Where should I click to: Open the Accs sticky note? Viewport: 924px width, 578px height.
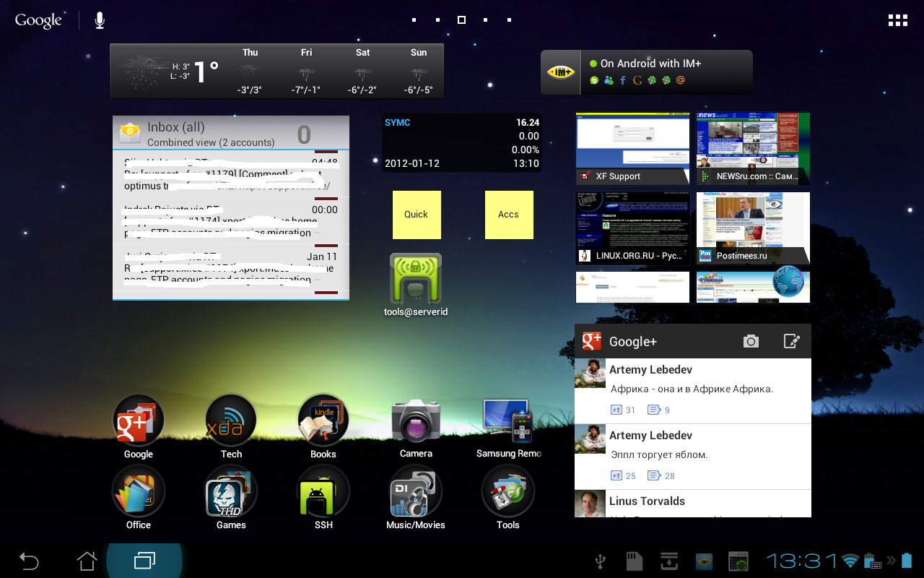(x=509, y=215)
